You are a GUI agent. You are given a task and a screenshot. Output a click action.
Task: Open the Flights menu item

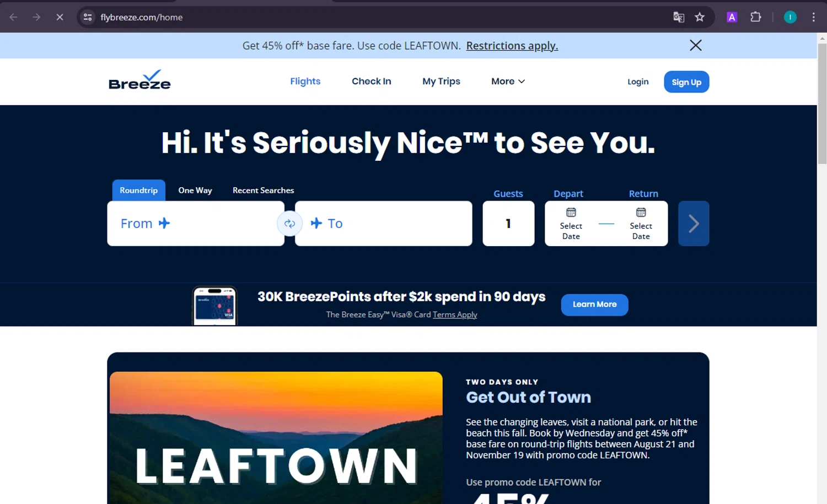pos(305,82)
